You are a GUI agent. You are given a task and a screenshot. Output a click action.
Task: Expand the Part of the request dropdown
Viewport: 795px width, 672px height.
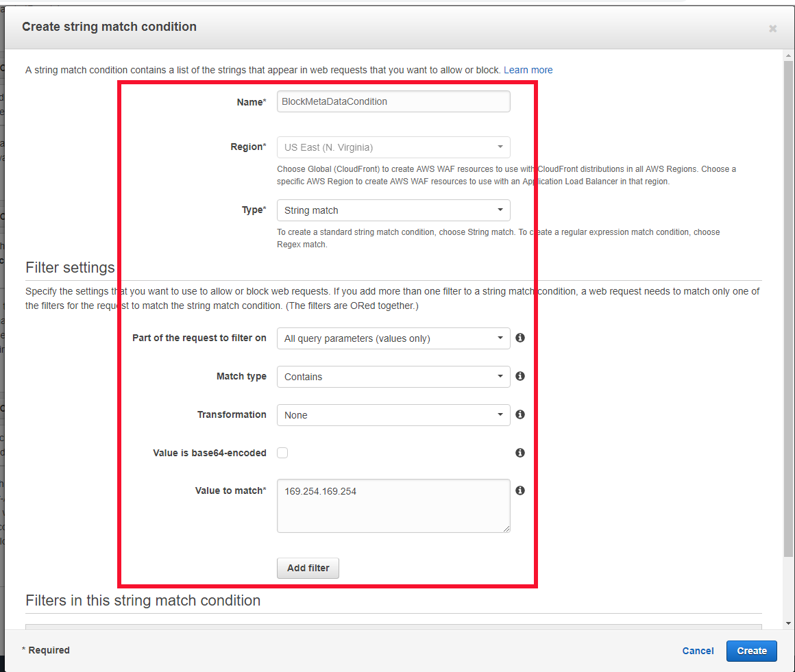pyautogui.click(x=393, y=338)
